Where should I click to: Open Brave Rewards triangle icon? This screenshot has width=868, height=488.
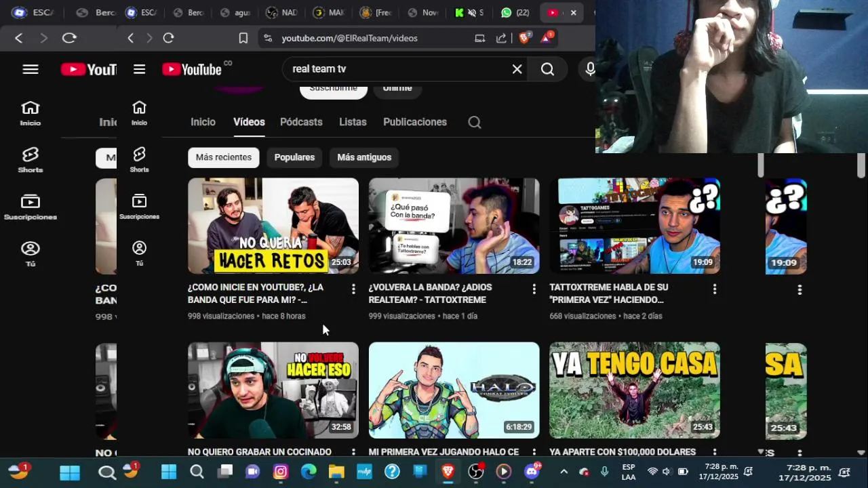click(547, 38)
